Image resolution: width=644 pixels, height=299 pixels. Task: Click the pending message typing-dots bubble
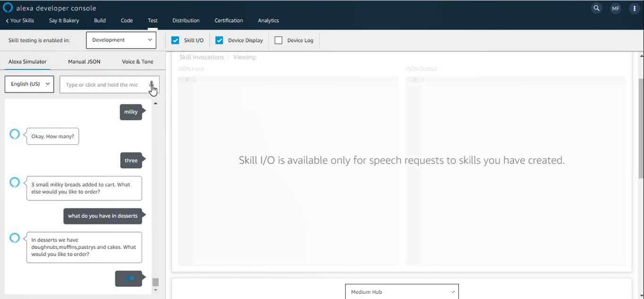pyautogui.click(x=129, y=278)
